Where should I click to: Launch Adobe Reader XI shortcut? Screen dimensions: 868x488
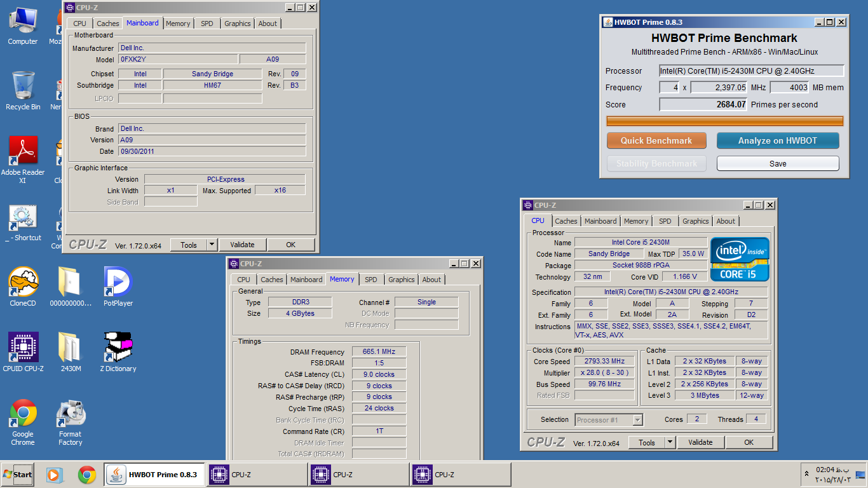click(23, 159)
